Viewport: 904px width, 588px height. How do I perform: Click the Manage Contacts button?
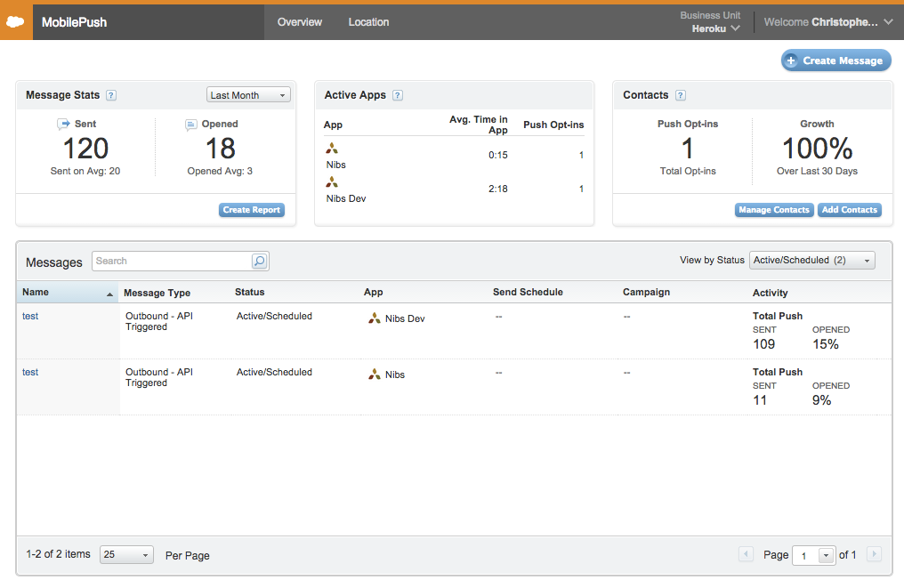774,210
